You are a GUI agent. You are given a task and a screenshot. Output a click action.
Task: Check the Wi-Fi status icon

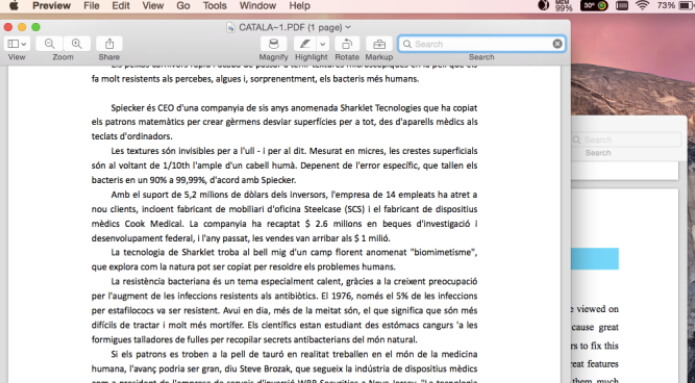641,5
